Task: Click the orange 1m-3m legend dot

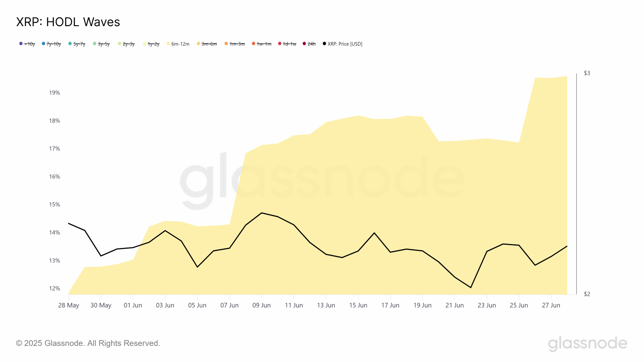Action: [x=226, y=44]
